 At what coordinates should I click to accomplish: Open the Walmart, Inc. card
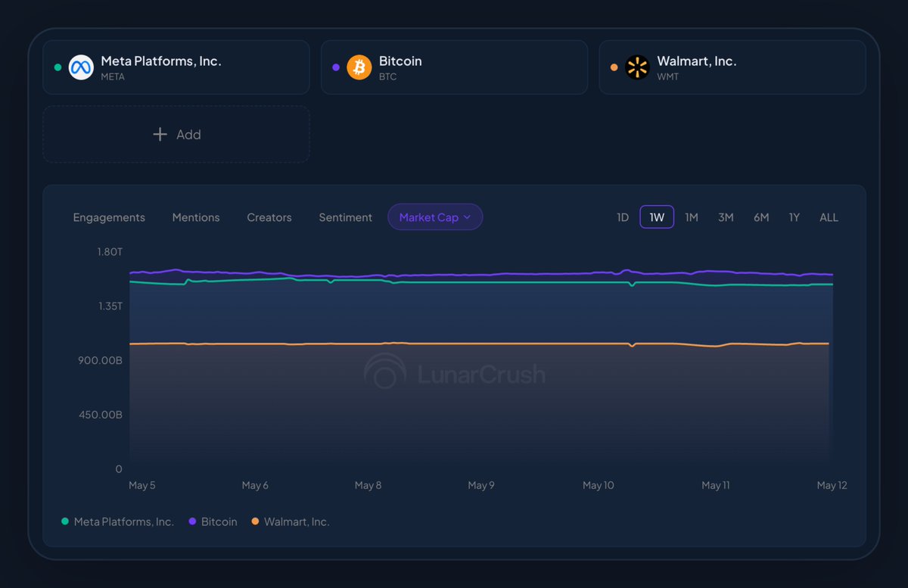[732, 67]
